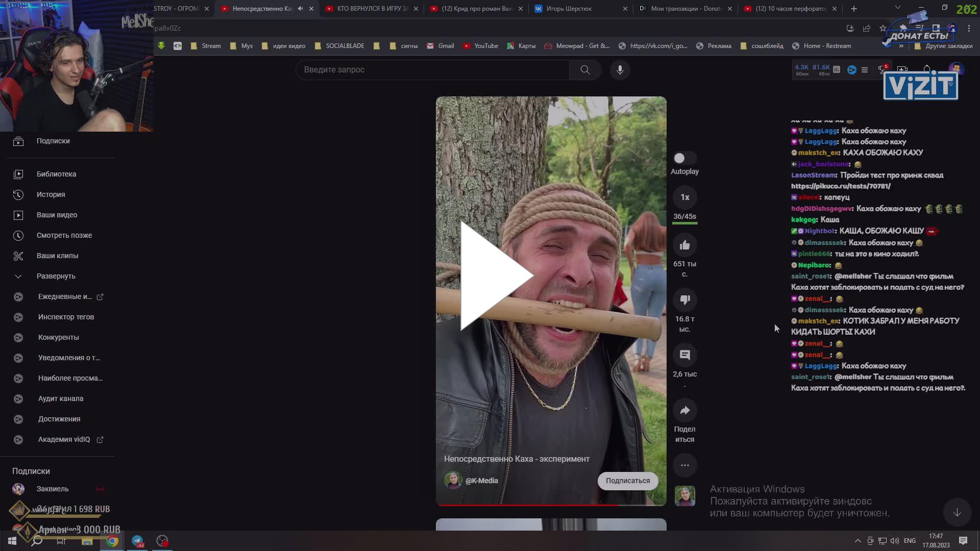This screenshot has width=980, height=551.
Task: Click the Подписаться subscribe button
Action: [627, 481]
